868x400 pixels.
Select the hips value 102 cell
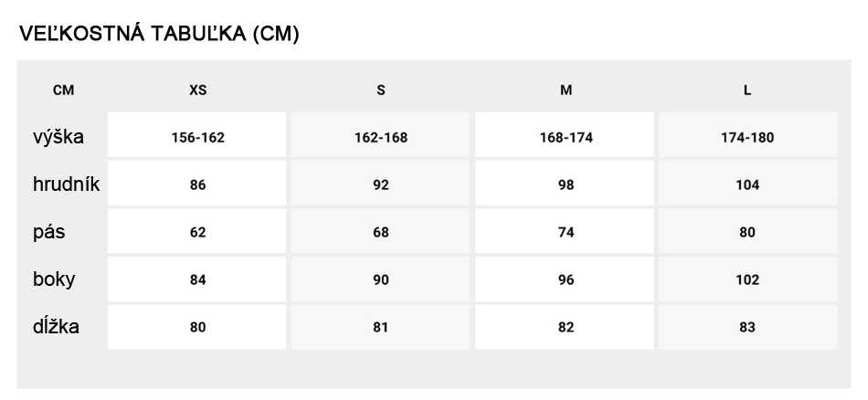coord(748,279)
